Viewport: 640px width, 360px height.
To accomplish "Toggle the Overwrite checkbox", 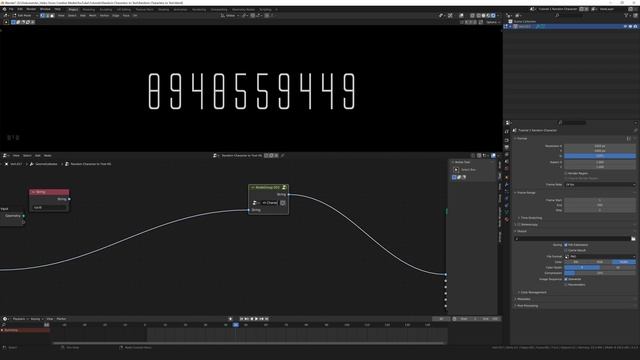I will 566,279.
